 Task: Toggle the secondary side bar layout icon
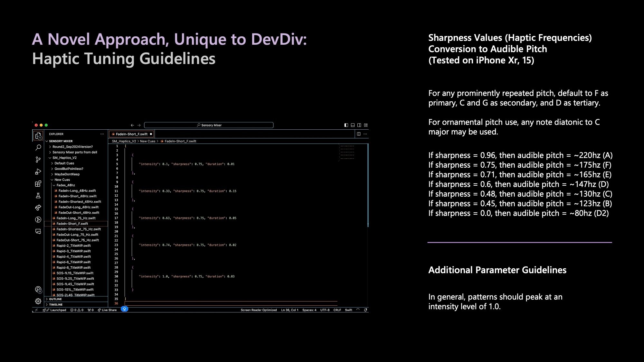point(359,125)
